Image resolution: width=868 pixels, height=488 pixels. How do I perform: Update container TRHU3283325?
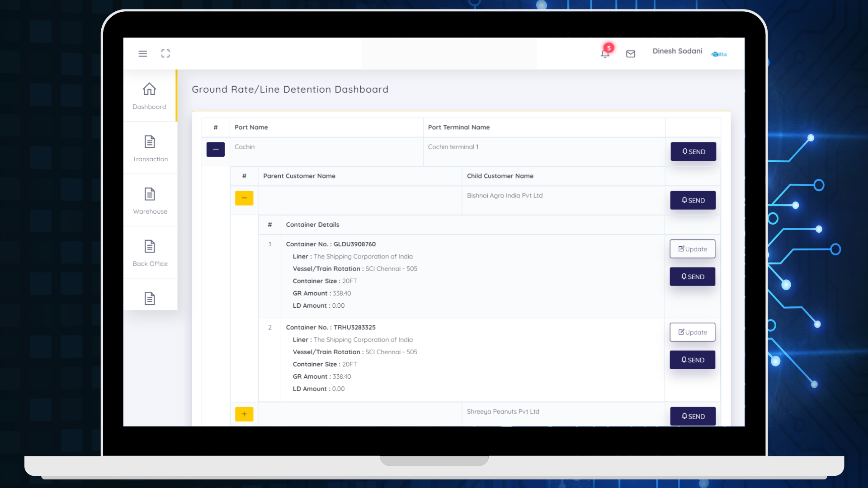(692, 332)
